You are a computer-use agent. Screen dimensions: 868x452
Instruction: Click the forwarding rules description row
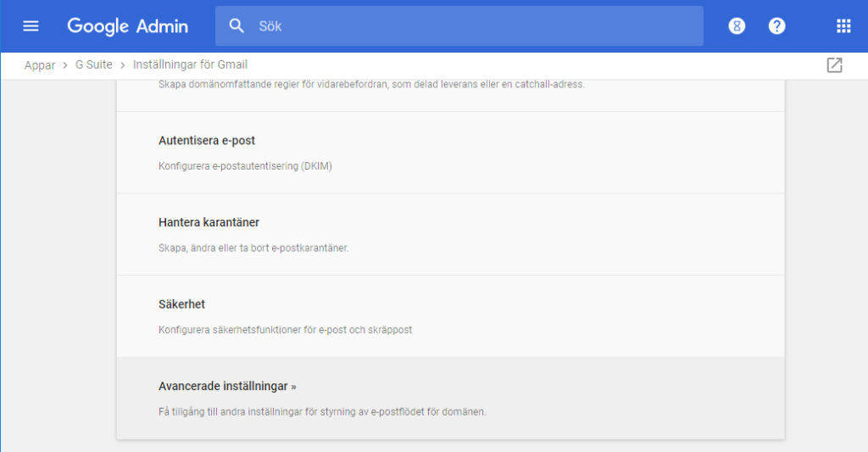(x=371, y=85)
